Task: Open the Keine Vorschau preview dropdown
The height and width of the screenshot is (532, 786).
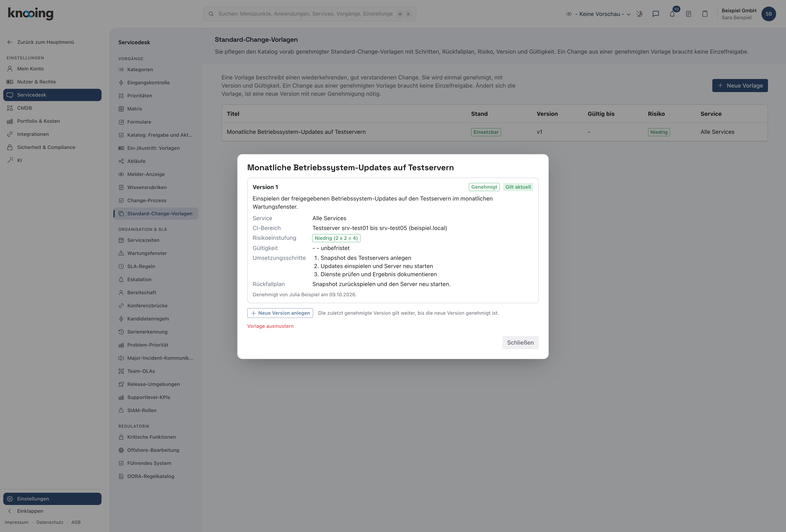Action: point(598,14)
